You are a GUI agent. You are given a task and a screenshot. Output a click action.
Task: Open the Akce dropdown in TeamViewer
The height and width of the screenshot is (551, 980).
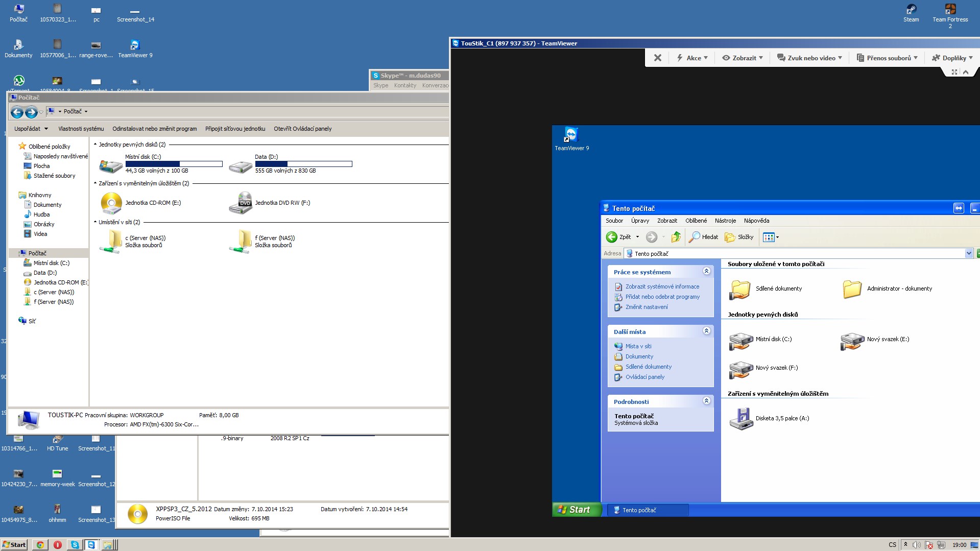pos(692,58)
